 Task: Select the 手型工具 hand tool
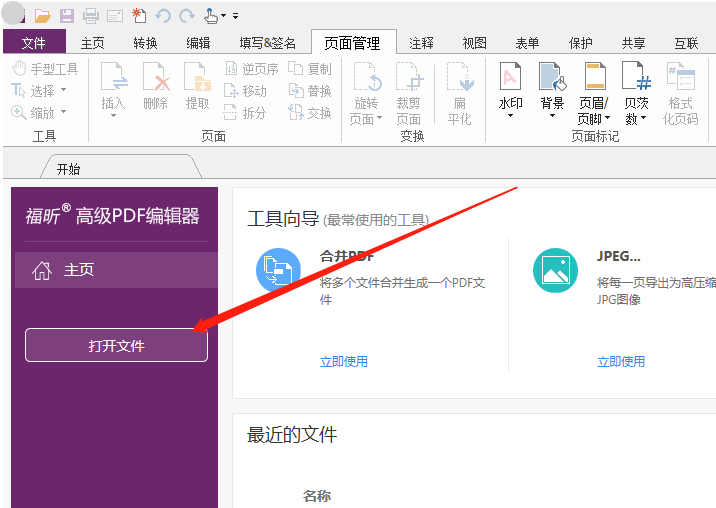(x=45, y=69)
